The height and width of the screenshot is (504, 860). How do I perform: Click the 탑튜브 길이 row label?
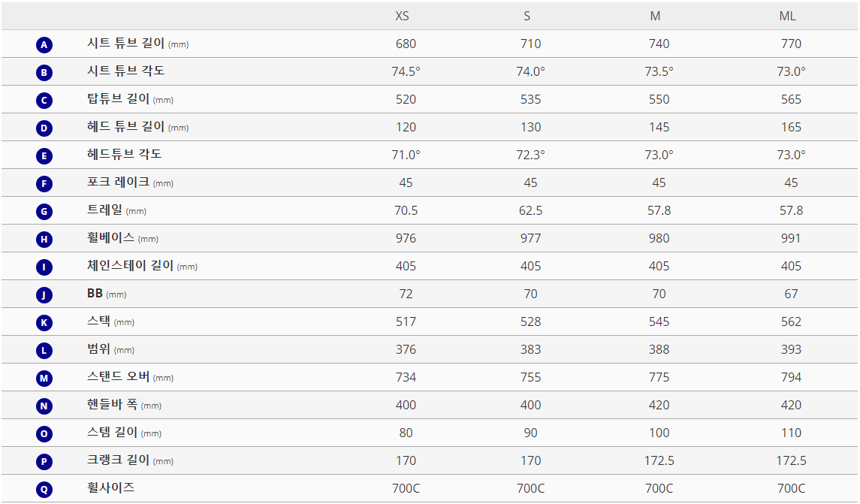[x=119, y=99]
